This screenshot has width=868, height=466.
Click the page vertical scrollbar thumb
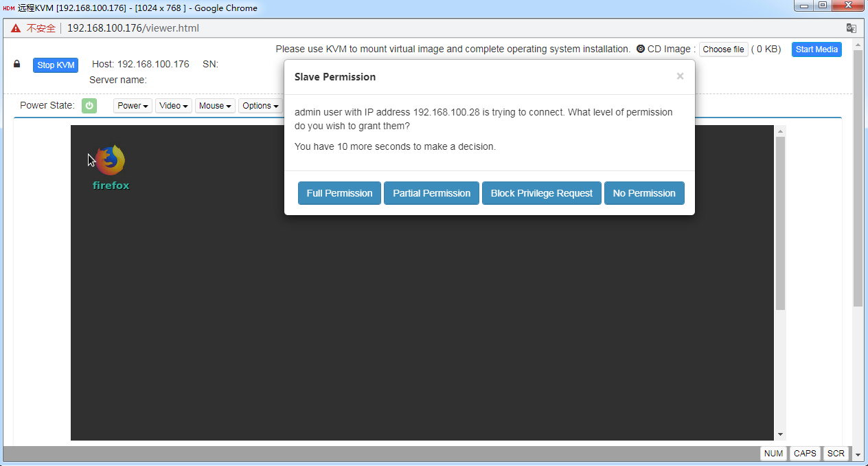pyautogui.click(x=858, y=177)
